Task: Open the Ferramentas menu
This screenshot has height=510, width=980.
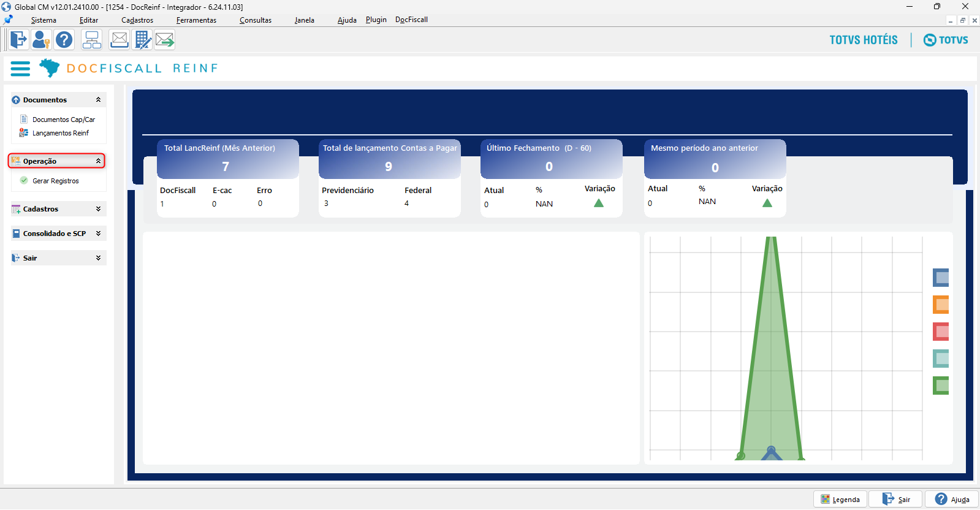Action: pyautogui.click(x=196, y=20)
